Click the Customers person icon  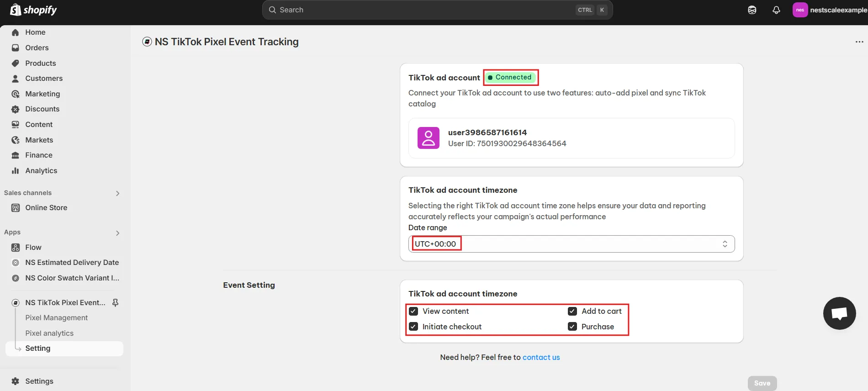coord(16,79)
